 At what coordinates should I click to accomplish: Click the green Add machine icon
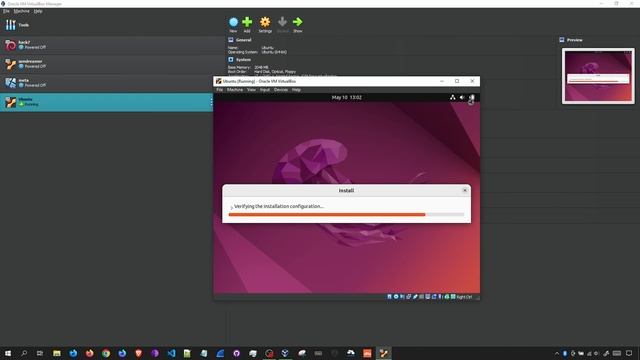[x=247, y=22]
